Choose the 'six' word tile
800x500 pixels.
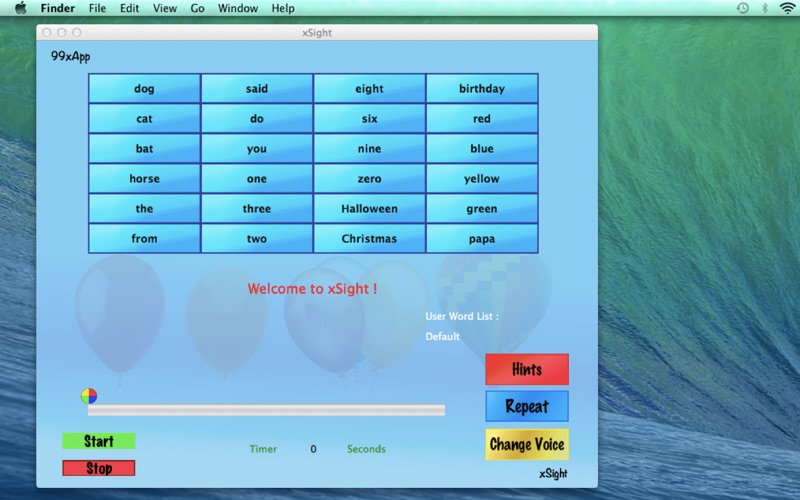[369, 118]
